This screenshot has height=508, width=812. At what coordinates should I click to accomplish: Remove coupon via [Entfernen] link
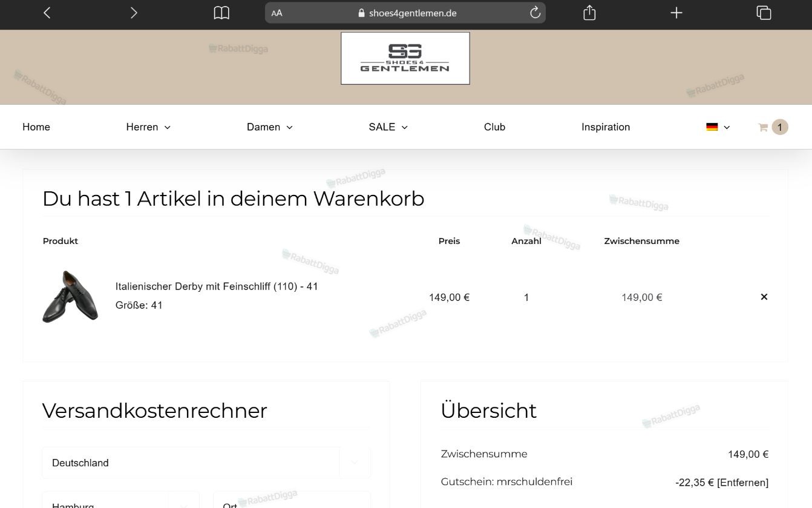(x=742, y=483)
